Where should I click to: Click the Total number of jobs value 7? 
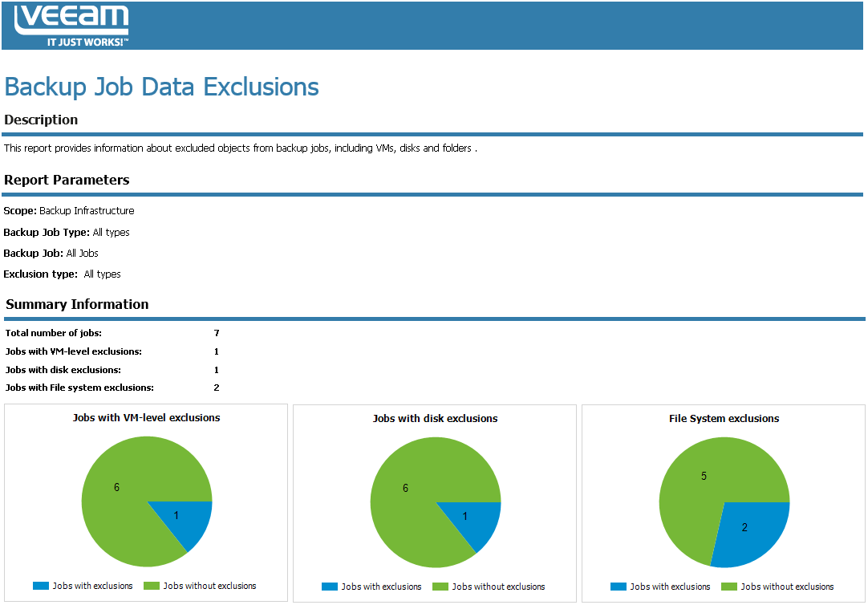217,333
